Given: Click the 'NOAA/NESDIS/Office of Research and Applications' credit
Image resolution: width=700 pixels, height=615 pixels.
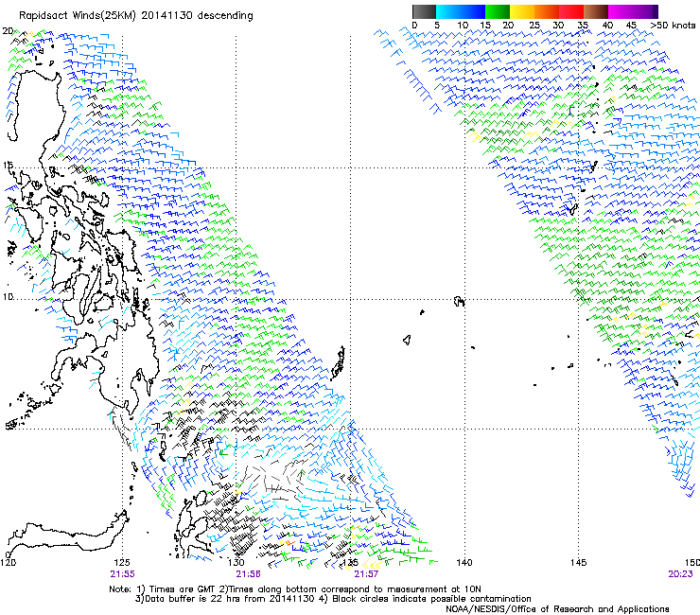Looking at the screenshot, I should (557, 609).
